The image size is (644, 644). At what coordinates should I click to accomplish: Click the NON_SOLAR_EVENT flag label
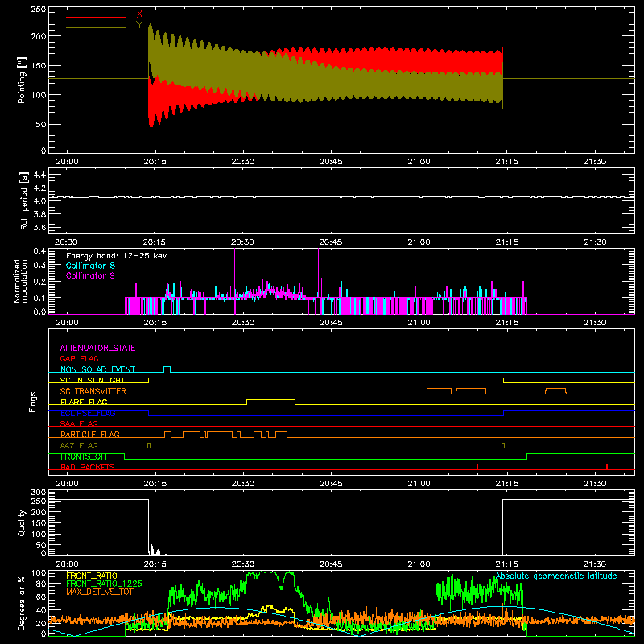click(97, 369)
